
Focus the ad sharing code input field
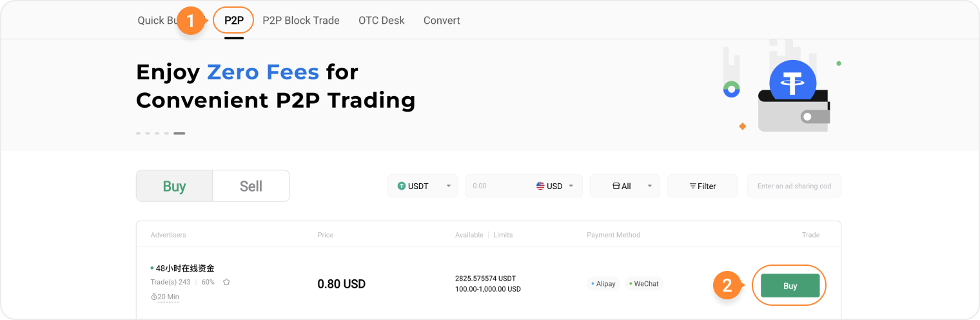pyautogui.click(x=794, y=186)
